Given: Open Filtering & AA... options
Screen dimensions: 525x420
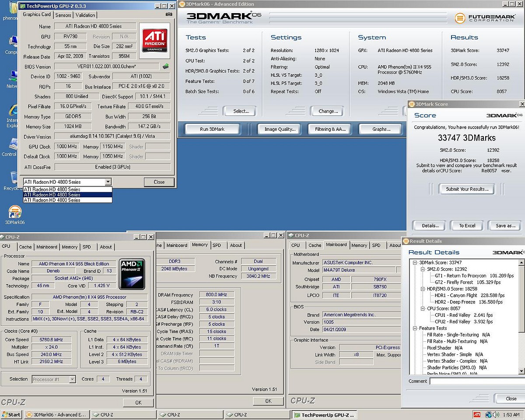Looking at the screenshot, I should [x=330, y=129].
